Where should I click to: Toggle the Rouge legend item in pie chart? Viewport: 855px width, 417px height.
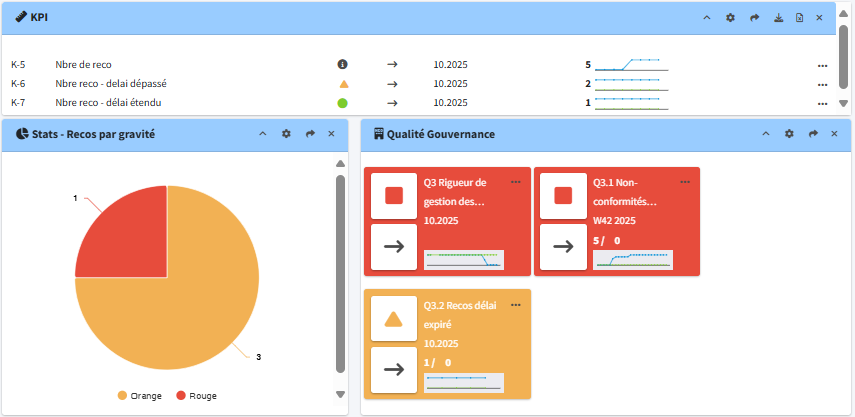tap(196, 396)
